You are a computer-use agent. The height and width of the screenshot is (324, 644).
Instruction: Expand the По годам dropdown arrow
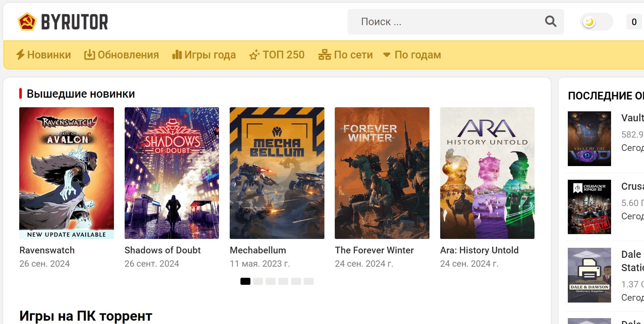(387, 55)
